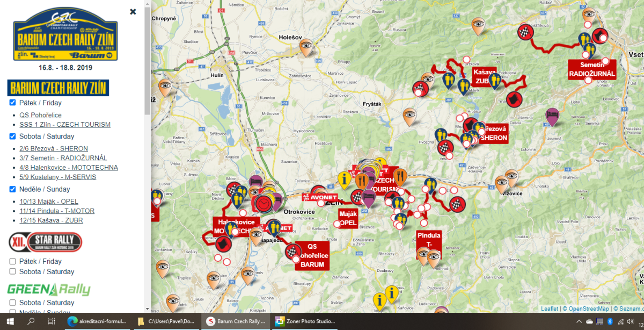This screenshot has height=330, width=644.
Task: Open the 3/7 Semetín - RADIOŽURNÁL link
Action: click(x=63, y=158)
